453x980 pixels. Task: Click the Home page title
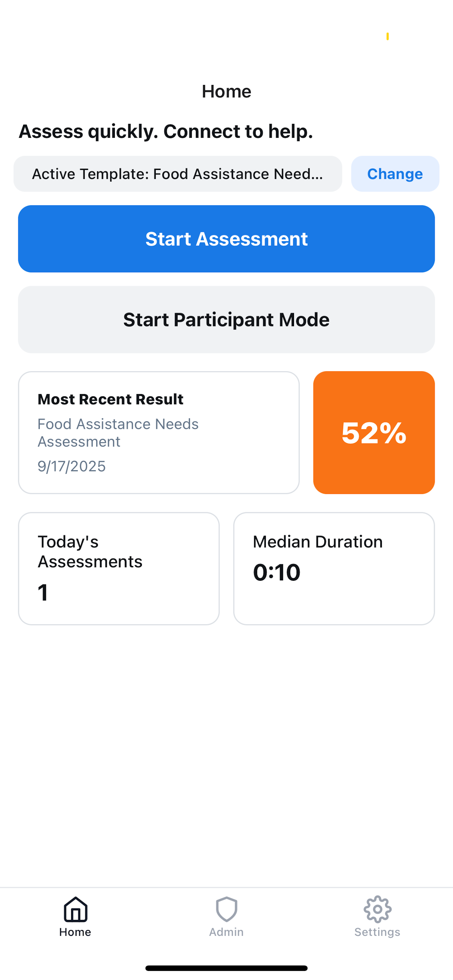[226, 91]
